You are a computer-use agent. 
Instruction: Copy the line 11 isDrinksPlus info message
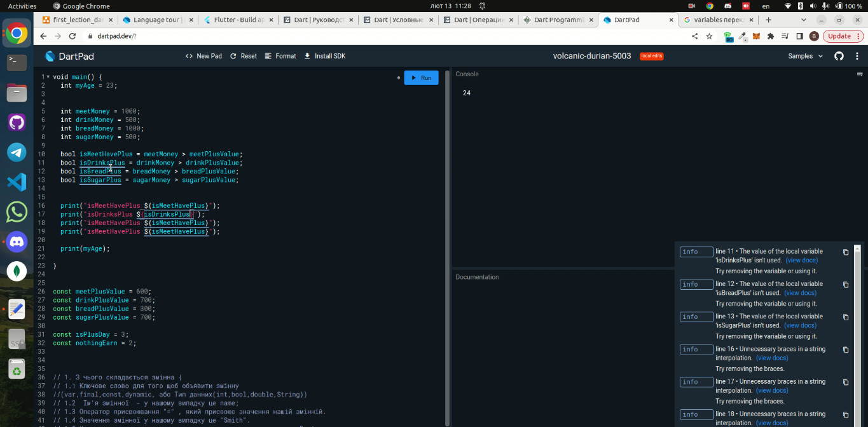coord(846,252)
